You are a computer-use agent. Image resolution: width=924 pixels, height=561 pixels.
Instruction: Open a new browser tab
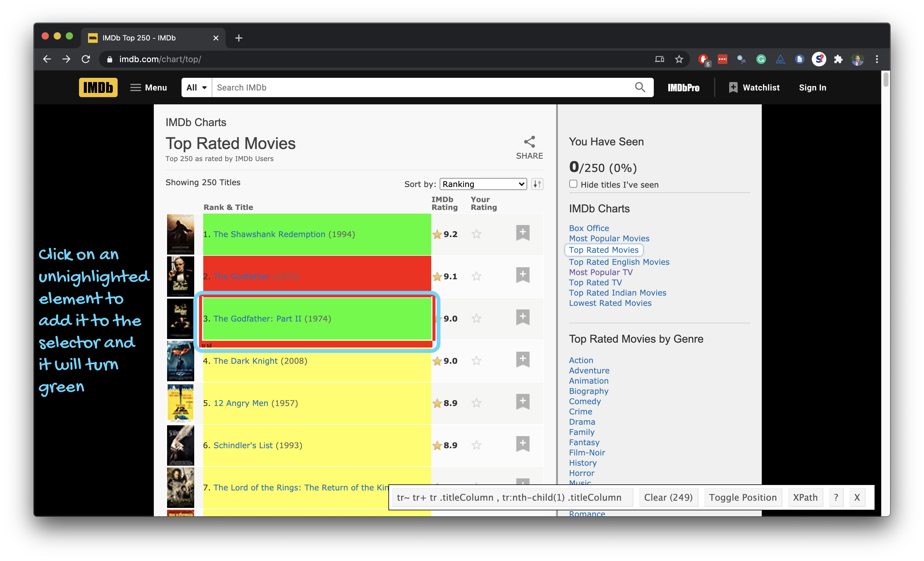point(239,38)
